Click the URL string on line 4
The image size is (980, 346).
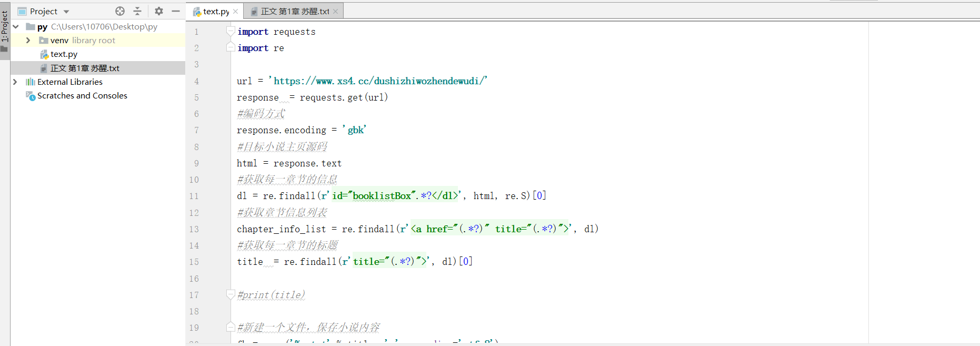(x=378, y=81)
